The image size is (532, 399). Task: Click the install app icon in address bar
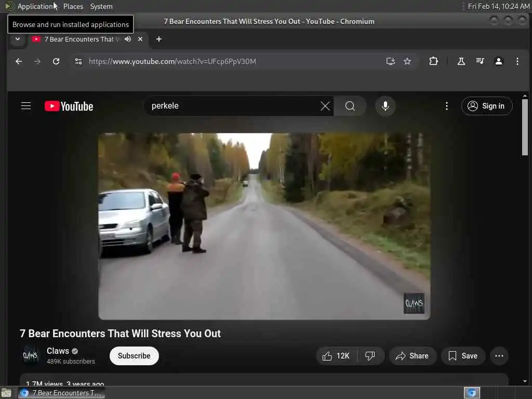pyautogui.click(x=391, y=61)
